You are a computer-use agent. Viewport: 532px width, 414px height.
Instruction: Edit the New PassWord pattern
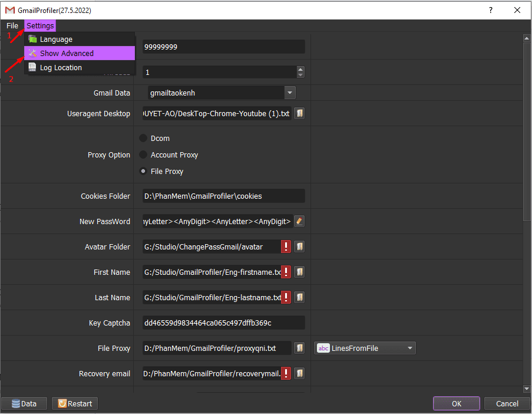point(299,221)
